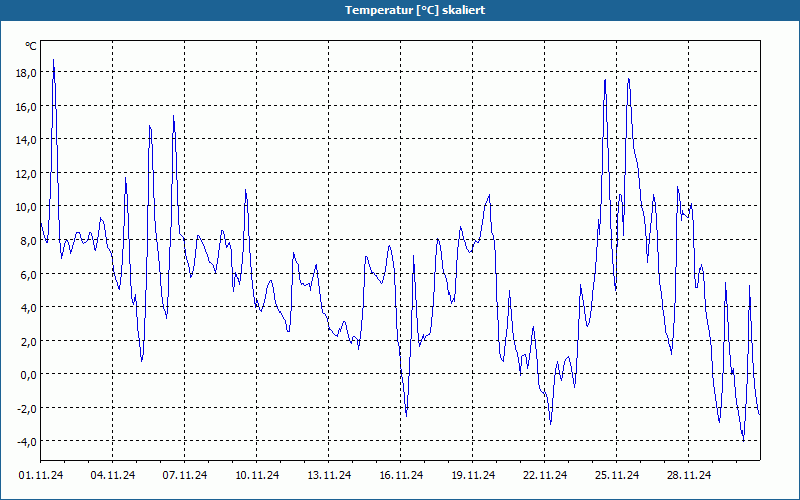The height and width of the screenshot is (500, 800).
Task: Select the 01.11.24 date label
Action: (41, 475)
